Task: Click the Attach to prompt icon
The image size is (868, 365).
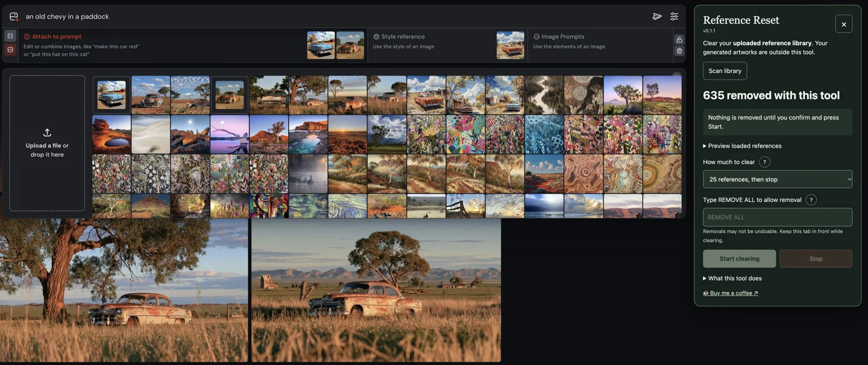Action: coord(27,37)
